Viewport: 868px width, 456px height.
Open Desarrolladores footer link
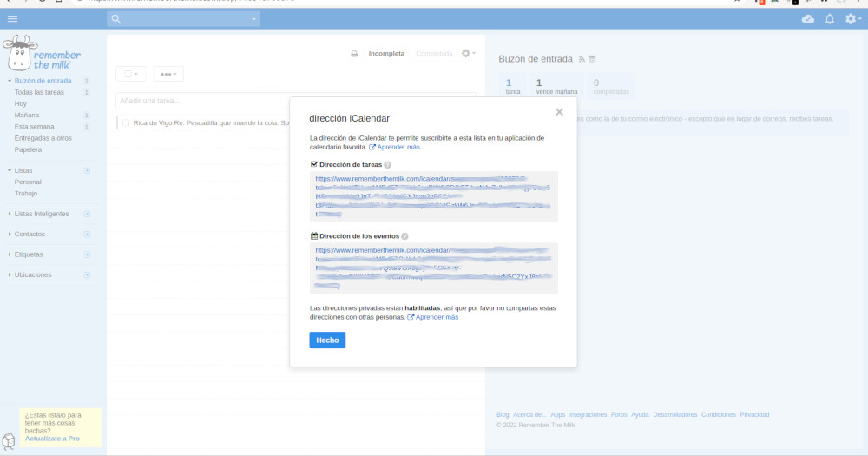click(674, 415)
